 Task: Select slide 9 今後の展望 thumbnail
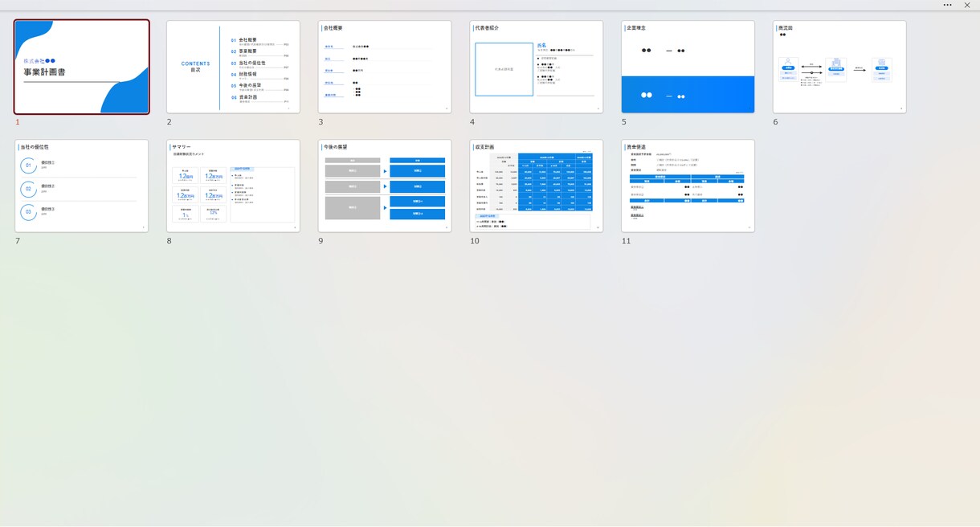pos(385,186)
